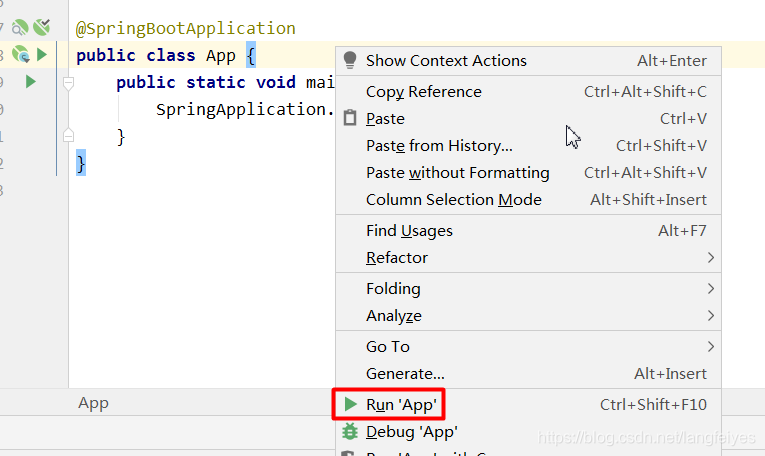Image resolution: width=765 pixels, height=456 pixels.
Task: Click the @SpringBootApplication annotation text
Action: [x=185, y=28]
